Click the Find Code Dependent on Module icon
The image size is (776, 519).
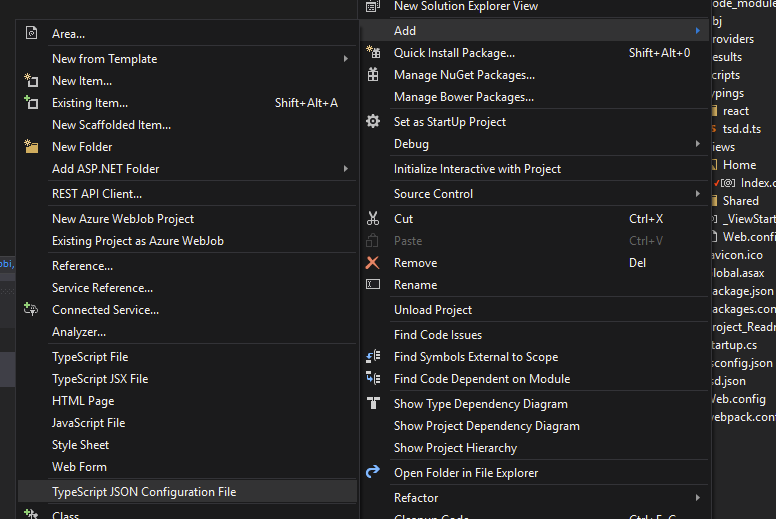(x=373, y=378)
